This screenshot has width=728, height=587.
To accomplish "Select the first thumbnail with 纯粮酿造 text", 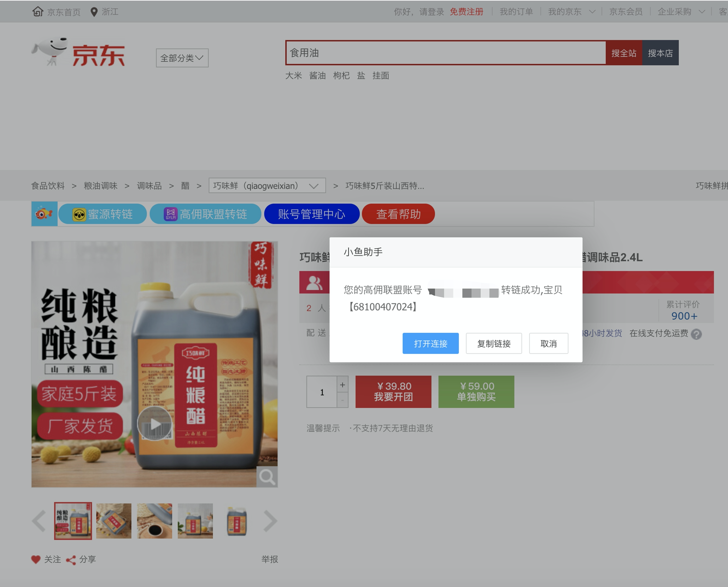I will click(73, 521).
